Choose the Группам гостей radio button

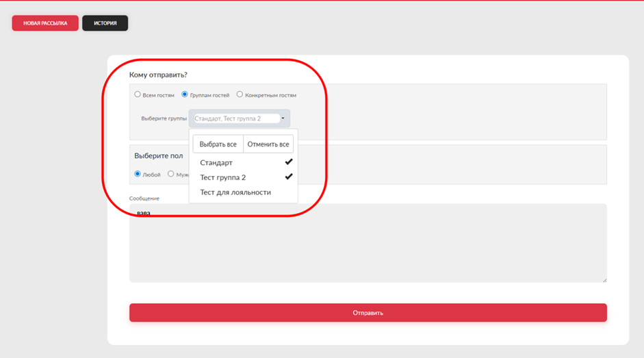point(185,94)
